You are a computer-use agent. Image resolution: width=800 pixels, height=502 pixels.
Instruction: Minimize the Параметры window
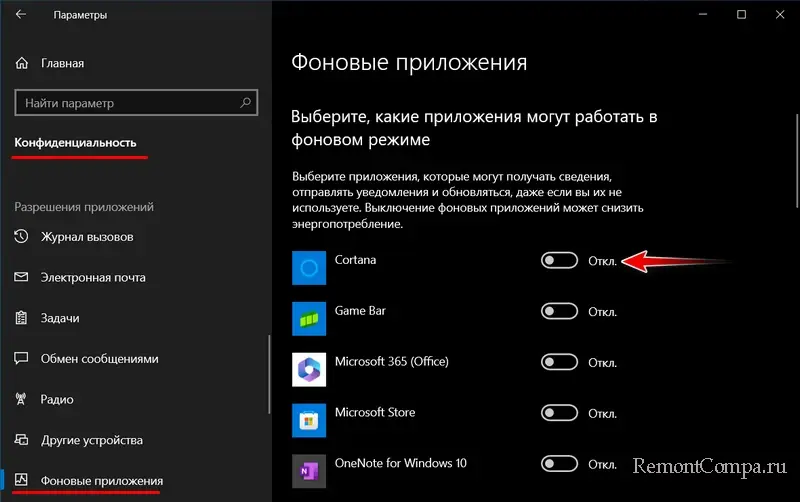click(703, 14)
